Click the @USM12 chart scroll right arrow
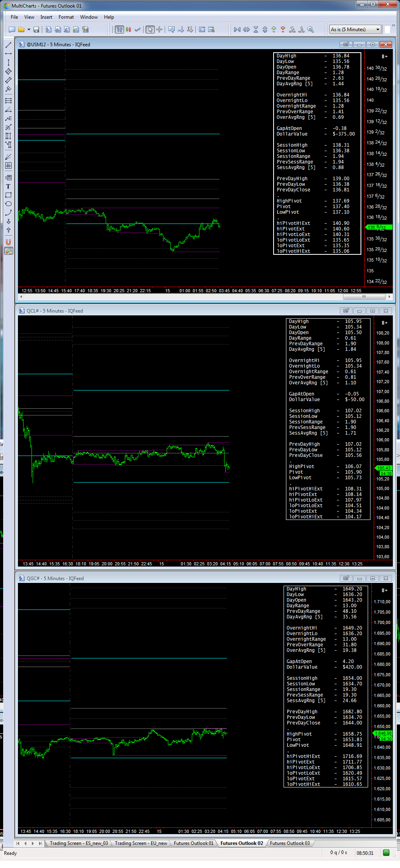This screenshot has width=400, height=868. tap(389, 297)
